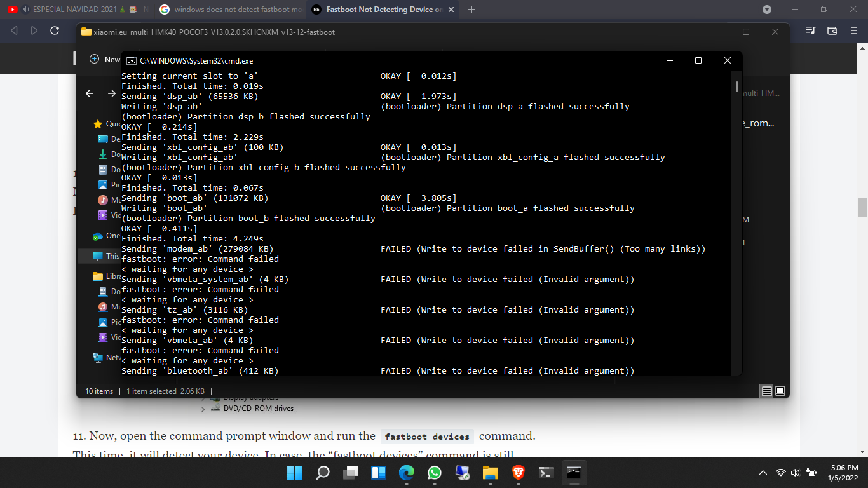This screenshot has height=488, width=868.
Task: Open Task View on taskbar
Action: click(351, 473)
